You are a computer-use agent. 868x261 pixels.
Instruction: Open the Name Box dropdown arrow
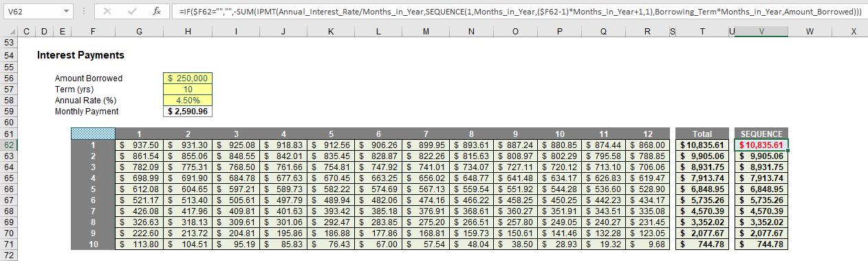coord(66,12)
